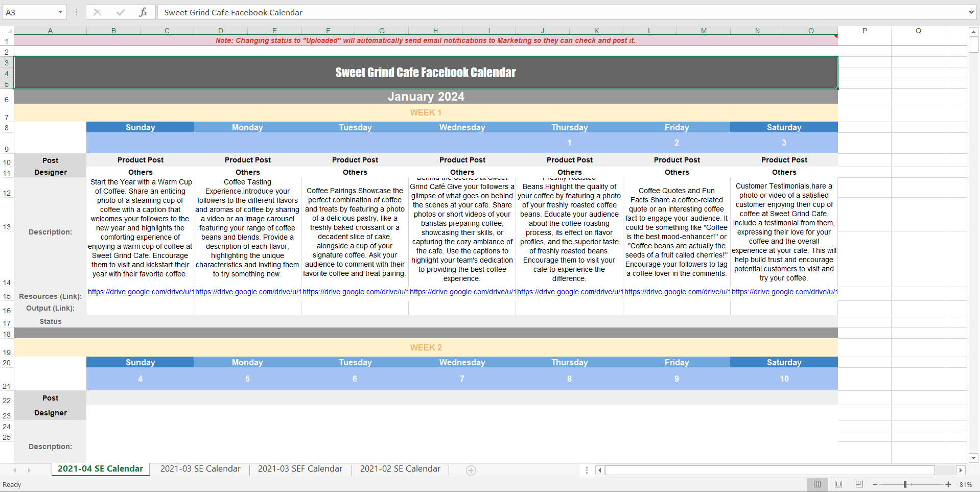Click the previous sheet navigation arrow
The height and width of the screenshot is (492, 980).
[x=15, y=470]
